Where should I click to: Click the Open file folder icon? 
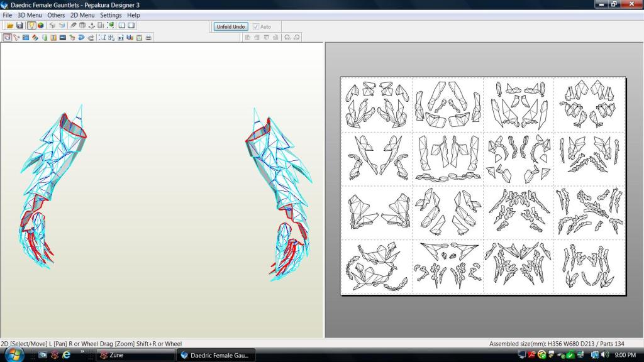(x=10, y=25)
